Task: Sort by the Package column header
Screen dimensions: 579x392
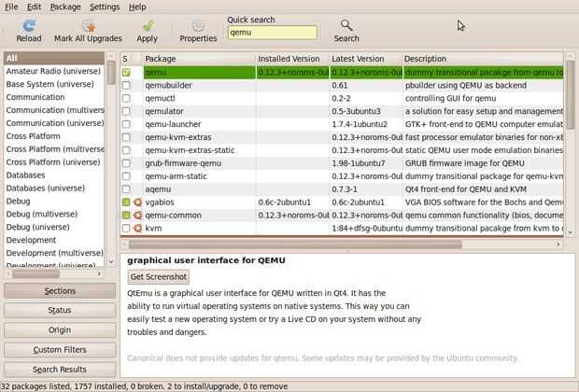Action: click(200, 59)
